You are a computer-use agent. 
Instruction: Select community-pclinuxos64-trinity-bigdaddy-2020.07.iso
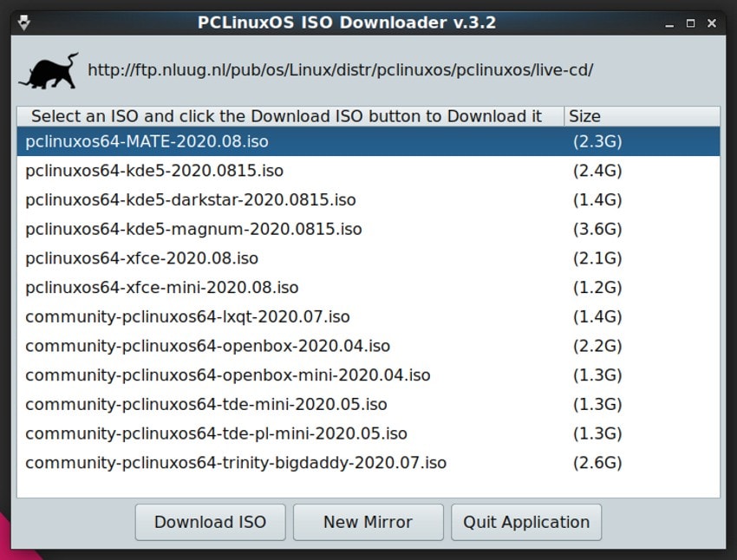pyautogui.click(x=368, y=463)
